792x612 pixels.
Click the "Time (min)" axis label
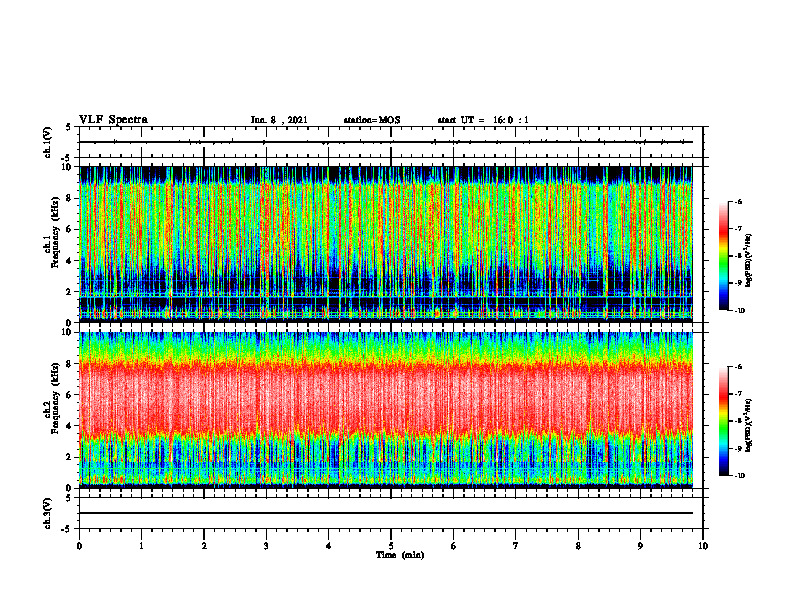400,555
